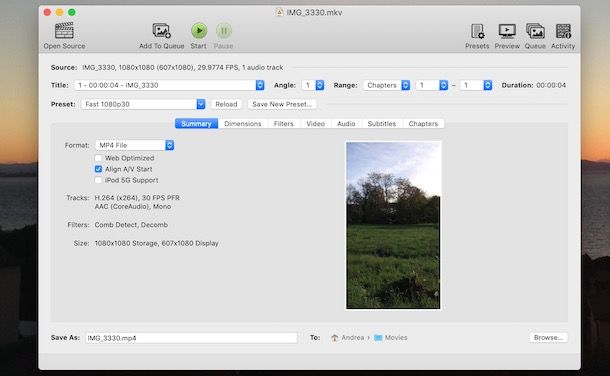The image size is (610, 376).
Task: Click the Reload preset button
Action: click(226, 104)
